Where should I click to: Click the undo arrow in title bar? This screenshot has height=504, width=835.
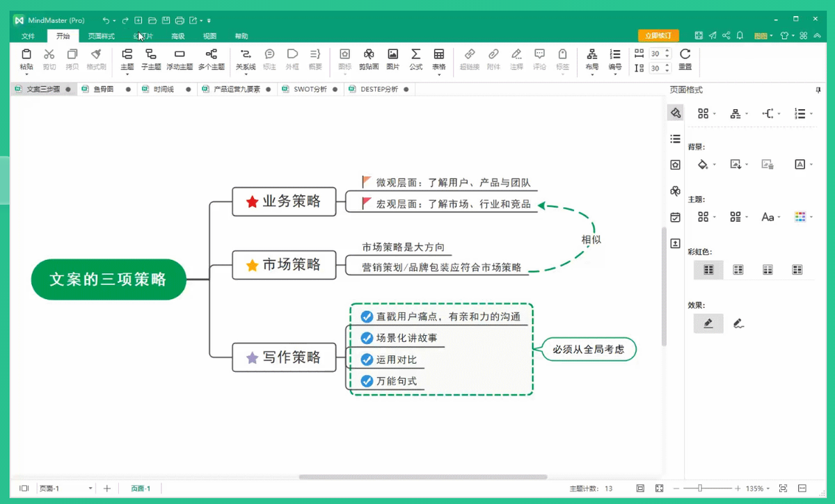106,20
